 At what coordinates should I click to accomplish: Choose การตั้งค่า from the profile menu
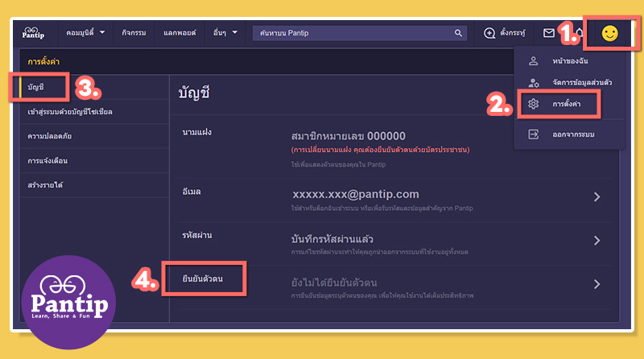point(567,104)
